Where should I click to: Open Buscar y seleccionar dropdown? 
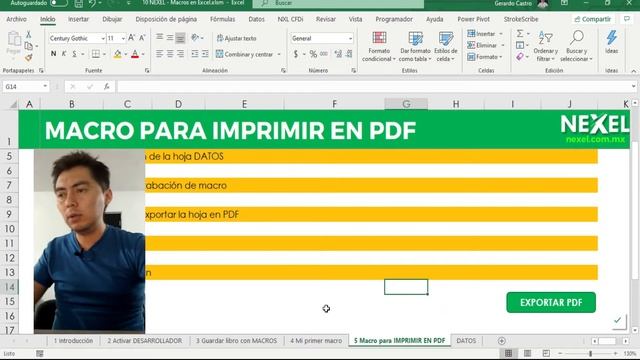coord(576,46)
